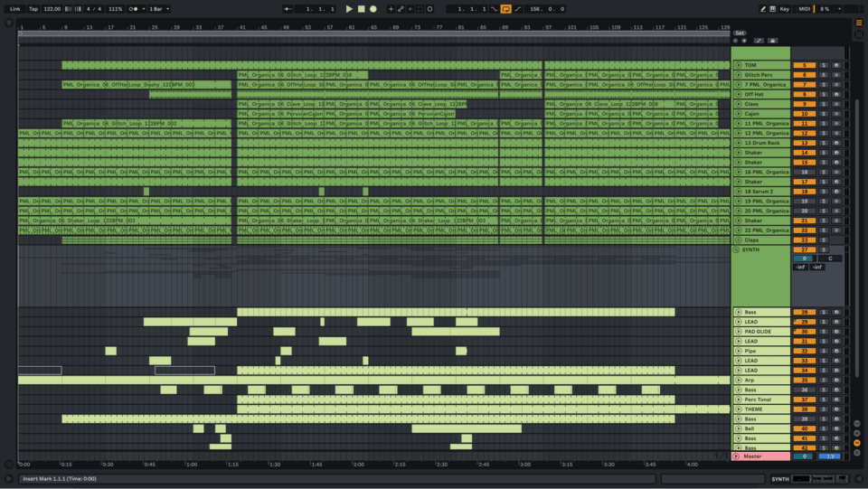The height and width of the screenshot is (489, 868).
Task: Unfold the Off Hat track
Action: (x=739, y=94)
